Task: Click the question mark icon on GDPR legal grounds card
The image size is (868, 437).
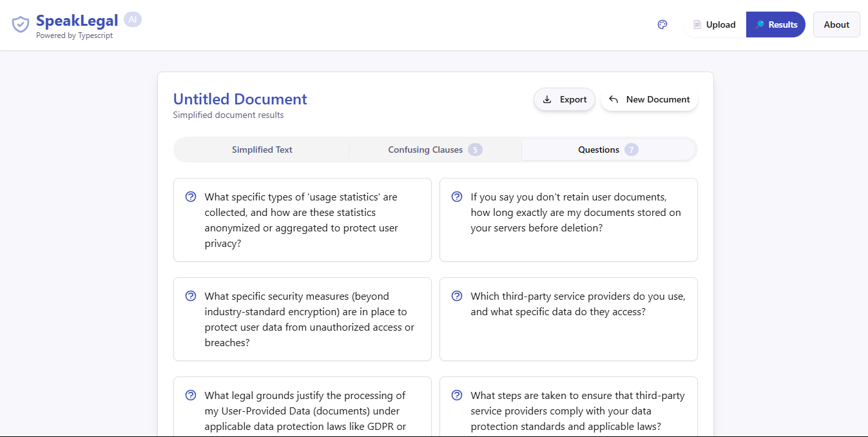Action: tap(190, 395)
